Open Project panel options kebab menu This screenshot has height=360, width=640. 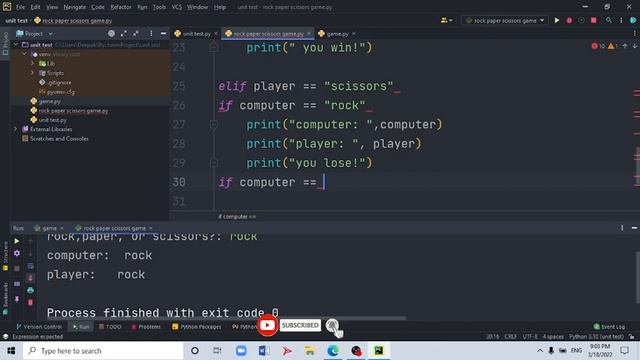pyautogui.click(x=151, y=33)
